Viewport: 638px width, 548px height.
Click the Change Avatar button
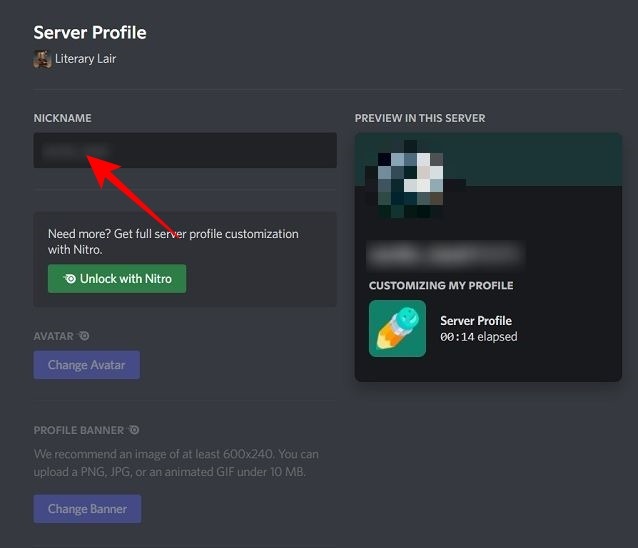(87, 365)
